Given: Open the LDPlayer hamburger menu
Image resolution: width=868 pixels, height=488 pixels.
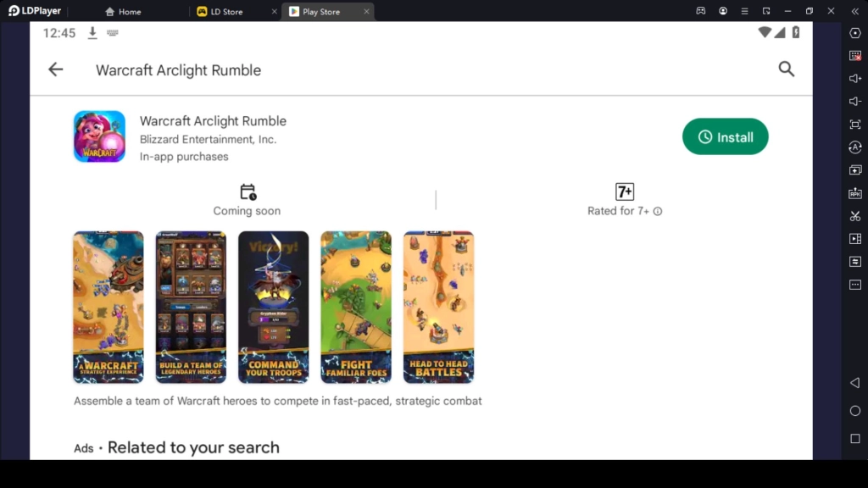Looking at the screenshot, I should (x=744, y=11).
